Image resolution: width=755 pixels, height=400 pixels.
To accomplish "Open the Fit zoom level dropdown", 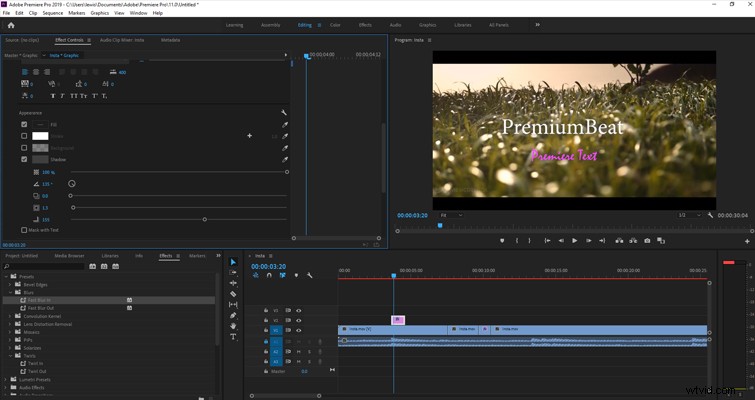I will tap(451, 215).
